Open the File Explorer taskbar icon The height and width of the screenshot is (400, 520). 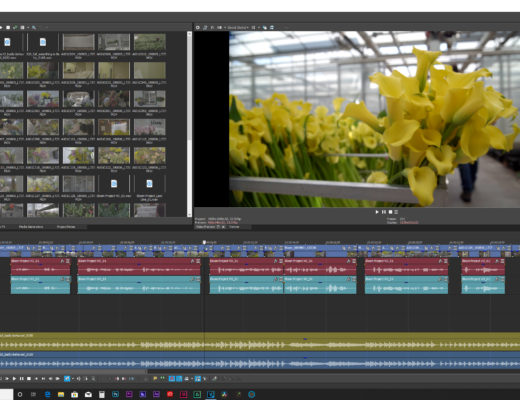pos(61,395)
